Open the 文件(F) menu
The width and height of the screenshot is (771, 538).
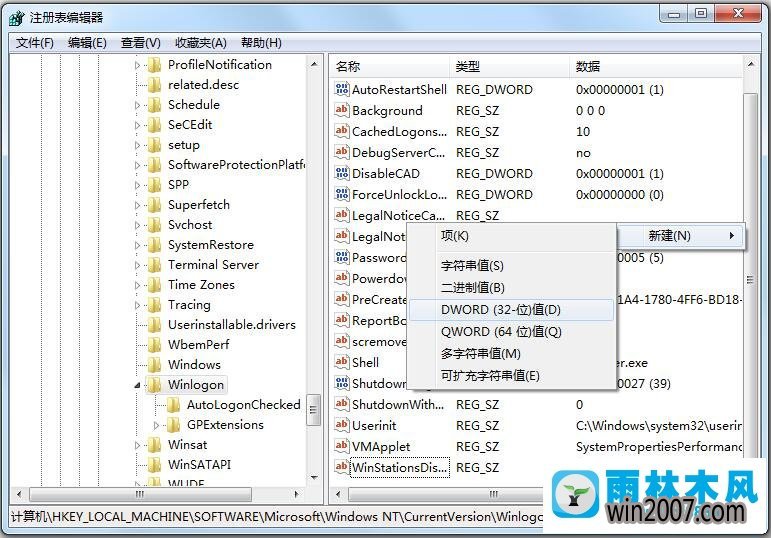34,43
